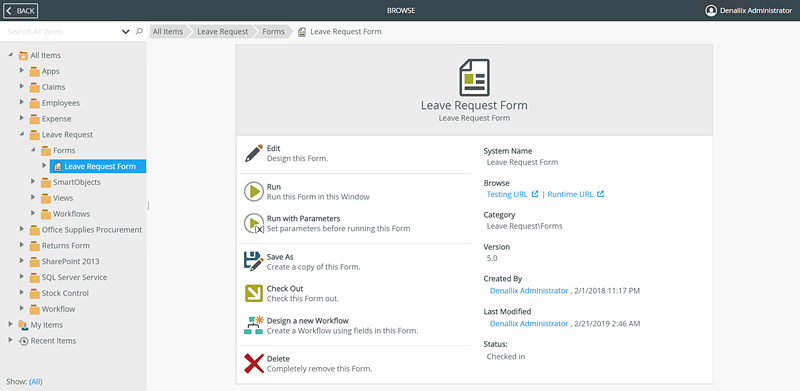Collapse the Forms folder node
This screenshot has width=800, height=391.
click(33, 150)
